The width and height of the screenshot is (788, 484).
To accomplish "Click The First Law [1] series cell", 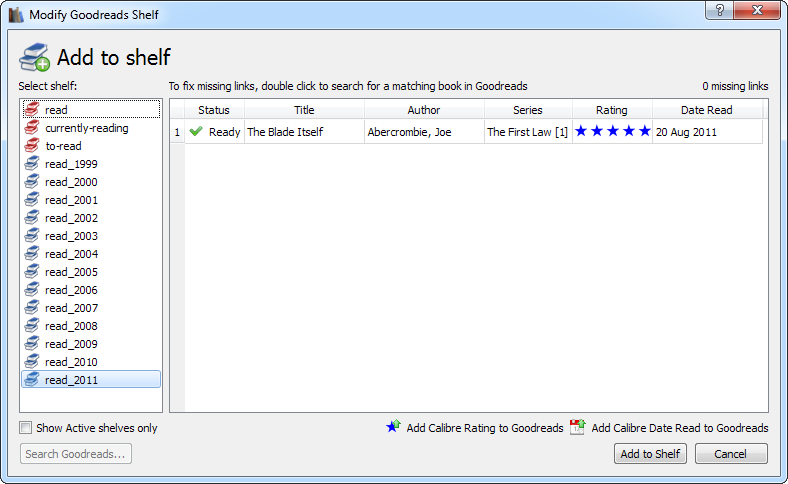I will (528, 132).
